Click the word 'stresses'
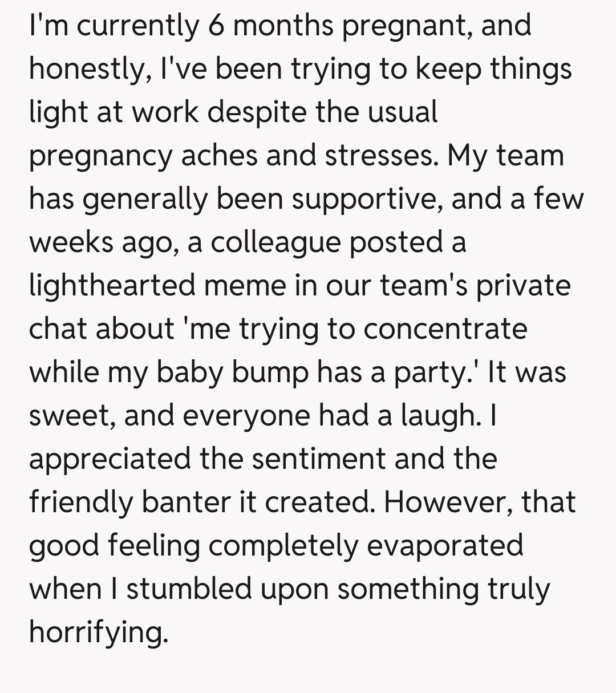This screenshot has height=693, width=616. [379, 156]
